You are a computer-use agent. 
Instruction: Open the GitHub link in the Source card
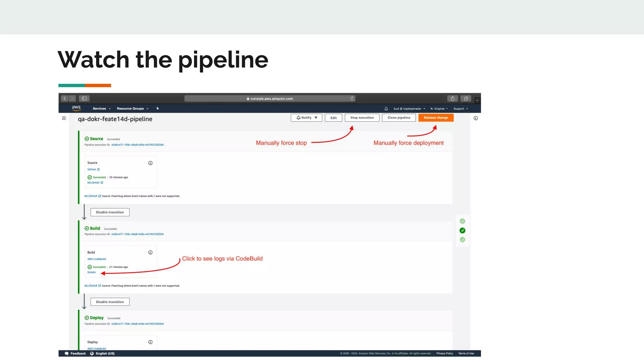pos(93,169)
